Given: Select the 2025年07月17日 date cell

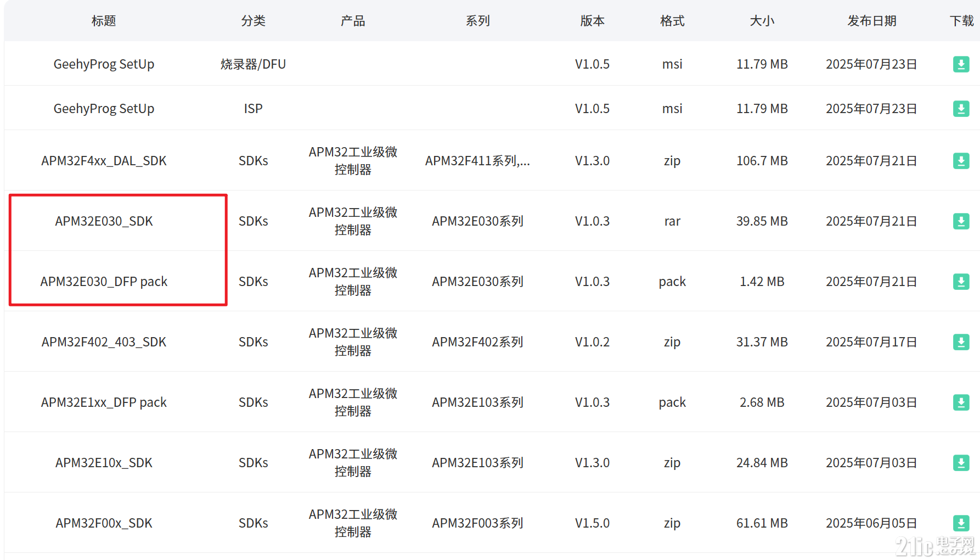Looking at the screenshot, I should click(x=871, y=342).
